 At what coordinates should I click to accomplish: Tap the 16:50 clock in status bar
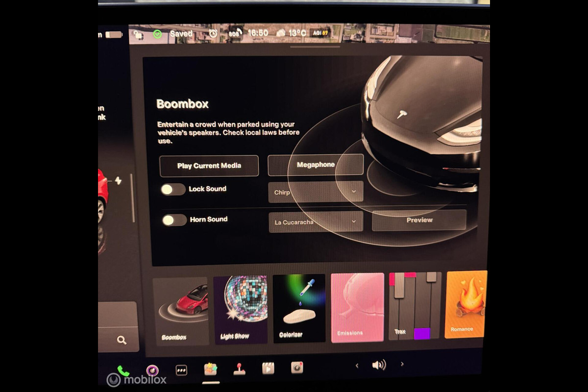(258, 33)
